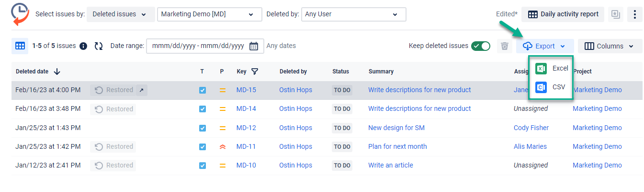Open the Marketing Demo [MD] project dropdown
The height and width of the screenshot is (192, 644).
coord(209,14)
